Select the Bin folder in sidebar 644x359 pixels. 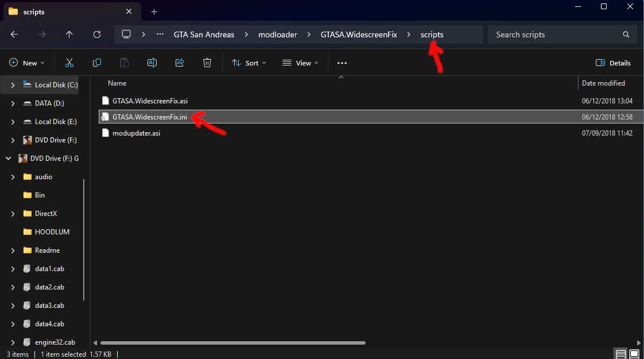[x=40, y=195]
